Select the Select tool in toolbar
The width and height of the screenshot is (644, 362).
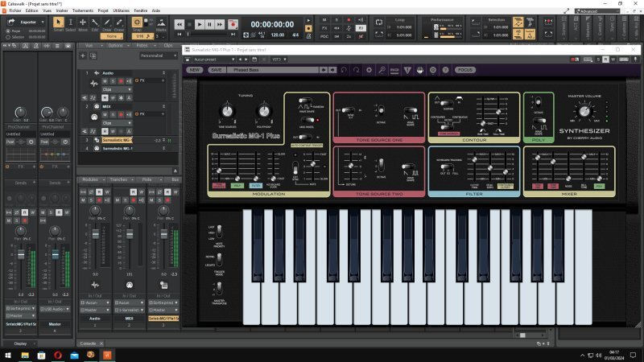(x=70, y=24)
